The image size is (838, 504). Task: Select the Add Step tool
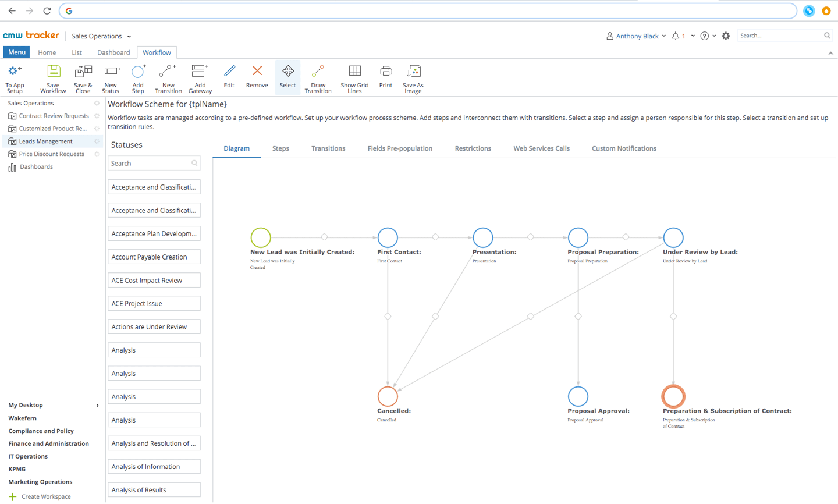[x=138, y=77]
